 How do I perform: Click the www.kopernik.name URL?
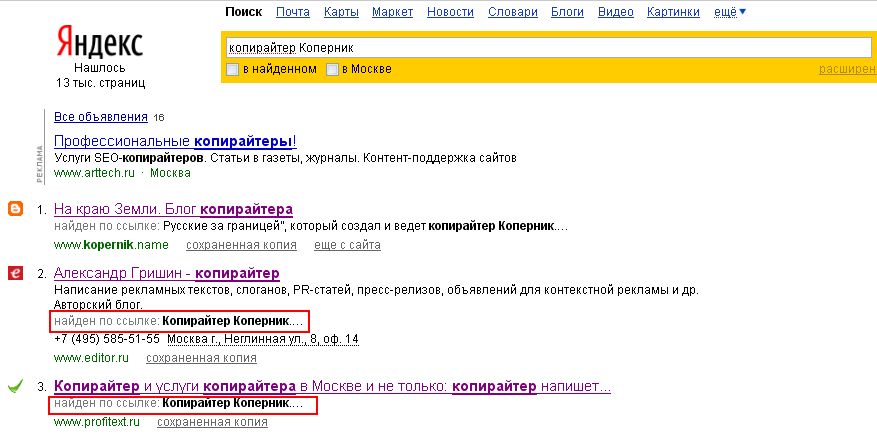pos(111,245)
